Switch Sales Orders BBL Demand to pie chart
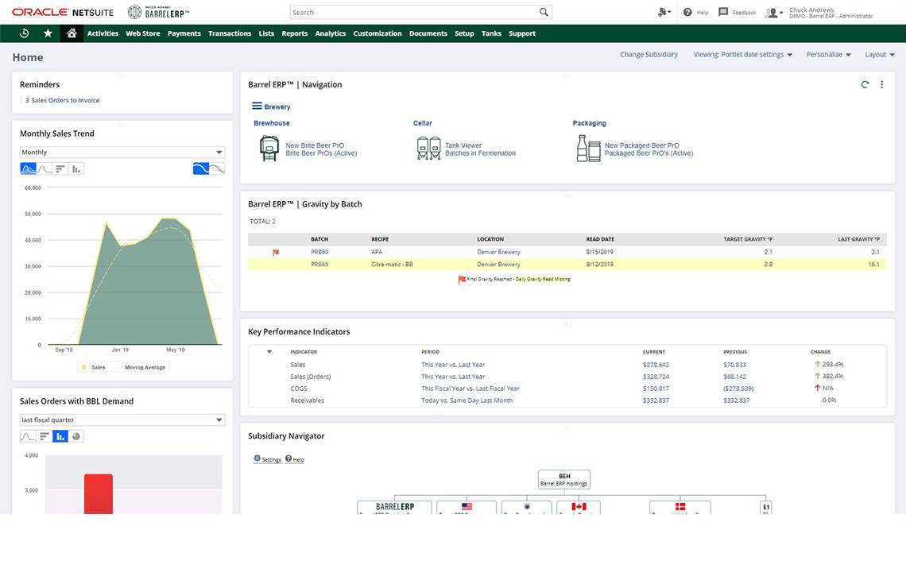Image resolution: width=906 pixels, height=588 pixels. pyautogui.click(x=76, y=436)
